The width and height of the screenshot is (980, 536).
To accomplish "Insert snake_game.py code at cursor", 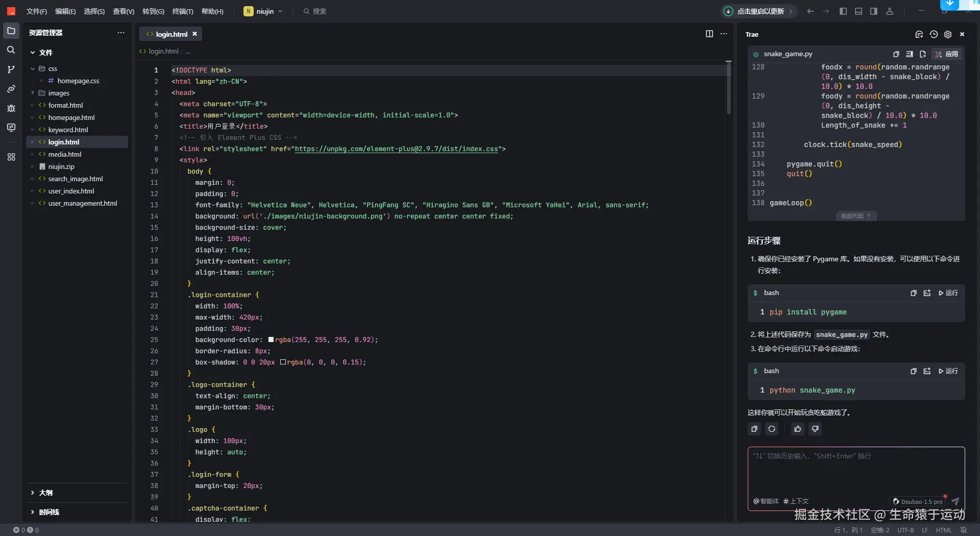I will (x=910, y=54).
